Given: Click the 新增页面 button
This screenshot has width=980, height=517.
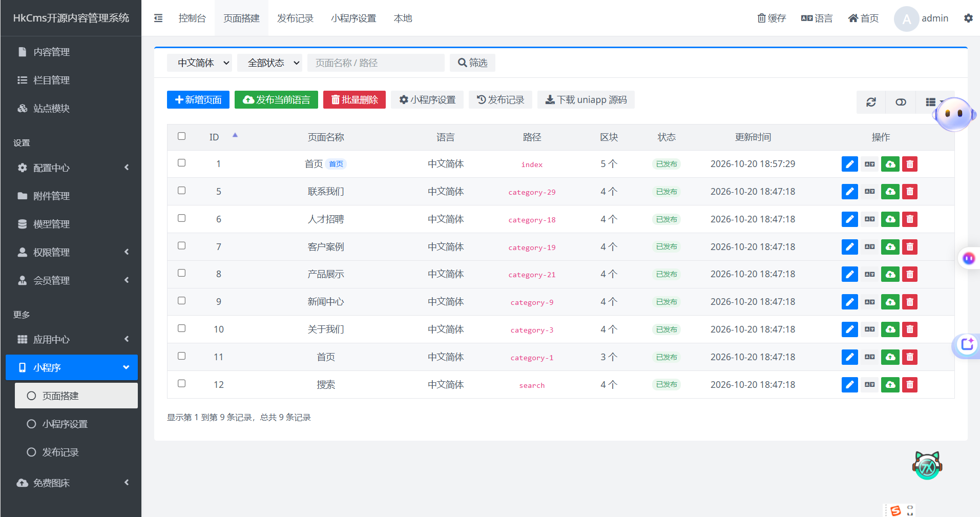Looking at the screenshot, I should tap(198, 99).
